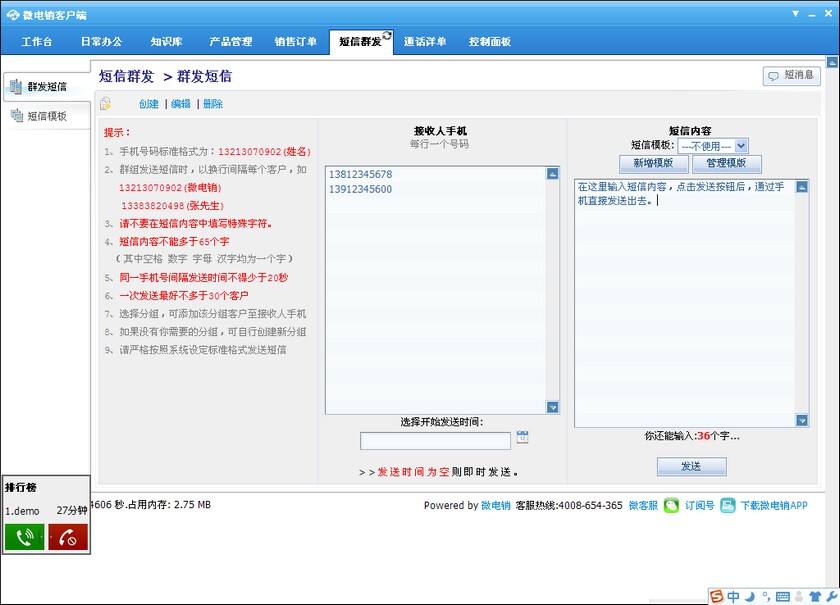Open the 短信模板 template dropdown
Image resolution: width=840 pixels, height=605 pixels.
coord(741,146)
